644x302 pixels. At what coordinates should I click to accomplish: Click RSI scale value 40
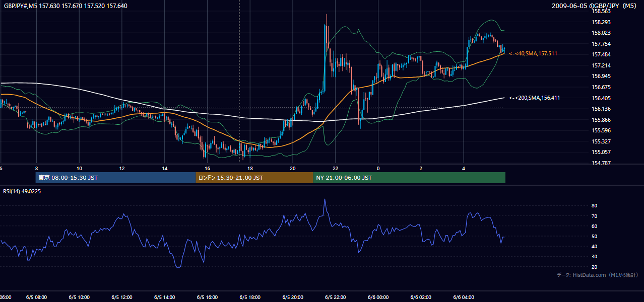[595, 246]
